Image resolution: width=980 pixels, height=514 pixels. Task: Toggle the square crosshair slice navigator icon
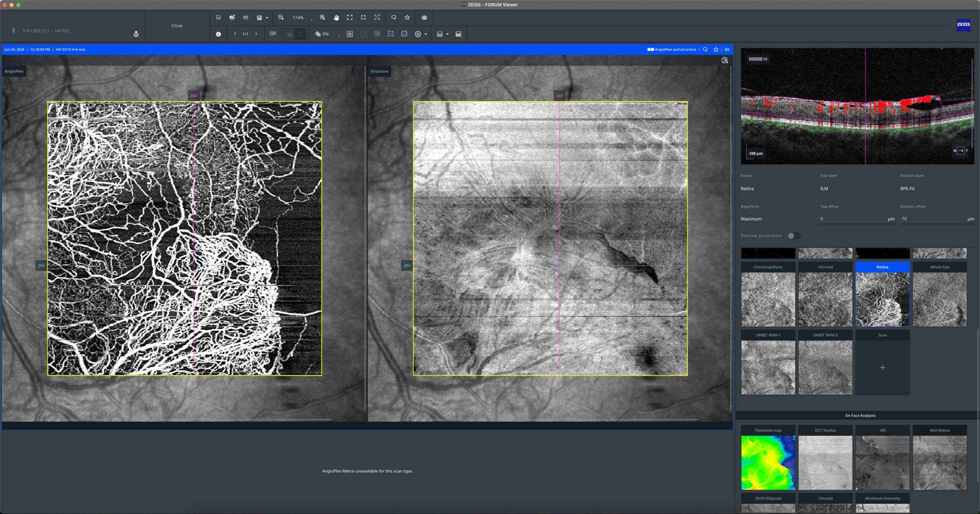tap(390, 34)
